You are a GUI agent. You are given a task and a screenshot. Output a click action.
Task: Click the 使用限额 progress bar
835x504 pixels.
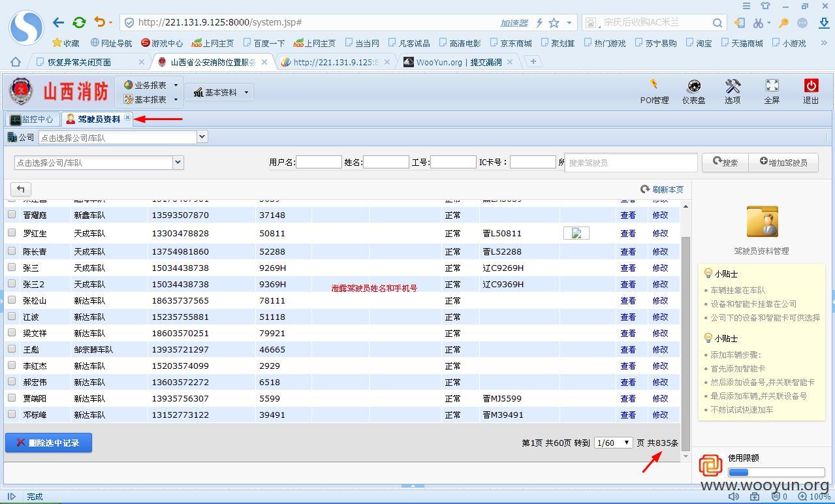[776, 472]
